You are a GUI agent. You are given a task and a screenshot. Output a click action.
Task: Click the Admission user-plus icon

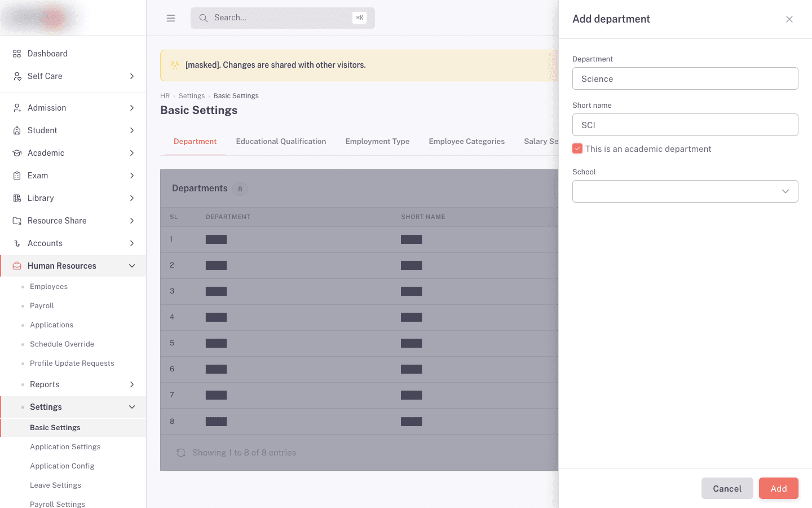(x=17, y=108)
